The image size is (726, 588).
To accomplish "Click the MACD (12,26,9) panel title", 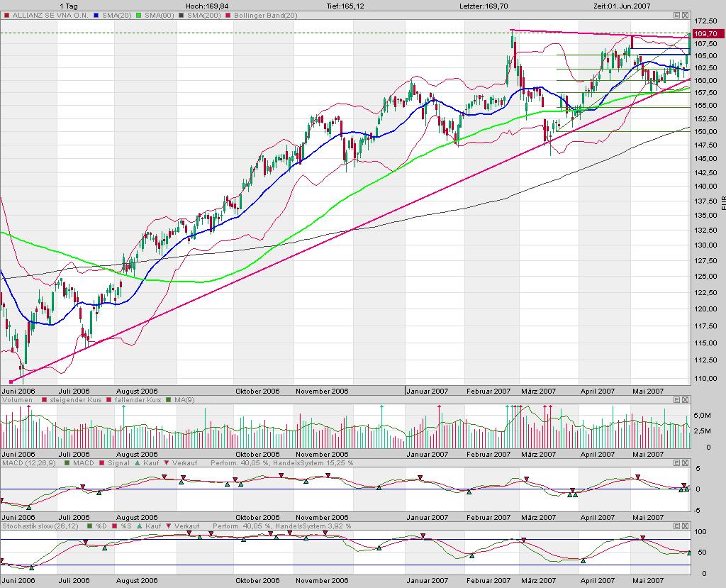I will pos(23,462).
